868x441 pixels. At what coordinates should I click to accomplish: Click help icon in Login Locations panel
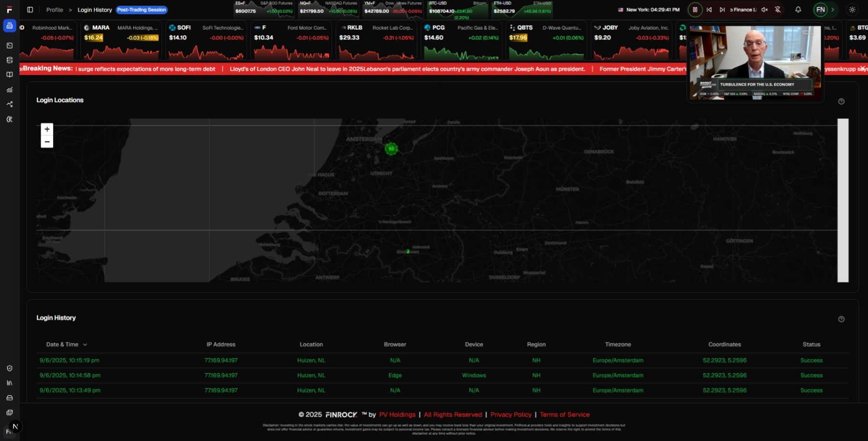coord(841,102)
